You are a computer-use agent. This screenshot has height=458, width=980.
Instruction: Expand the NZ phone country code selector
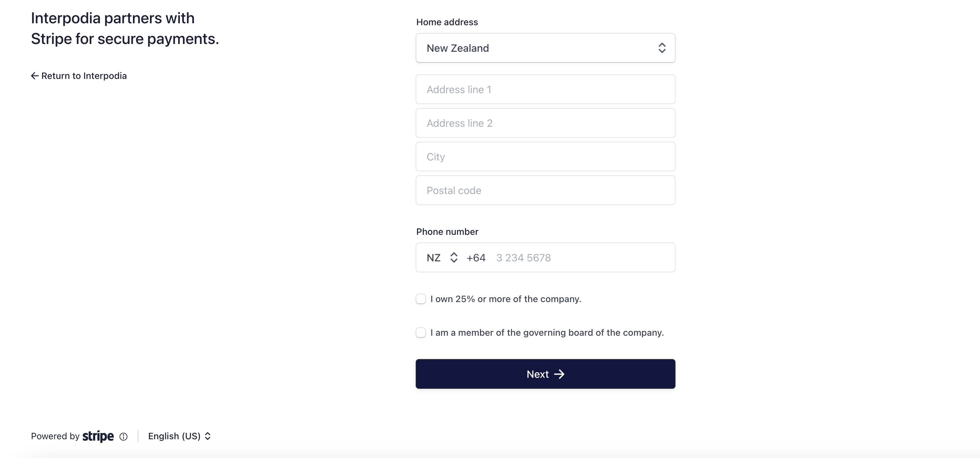tap(442, 258)
